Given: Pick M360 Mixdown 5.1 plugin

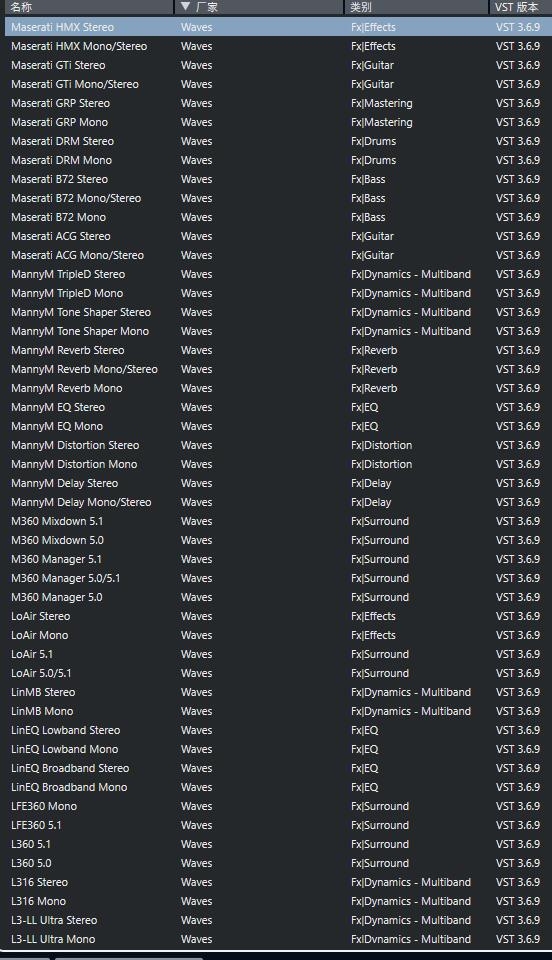Looking at the screenshot, I should pyautogui.click(x=278, y=520).
